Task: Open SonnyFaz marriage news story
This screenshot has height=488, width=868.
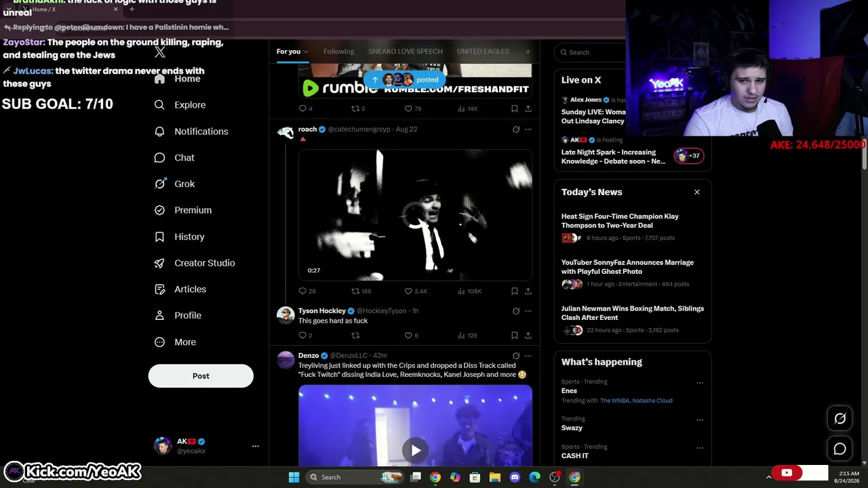Action: click(x=633, y=272)
